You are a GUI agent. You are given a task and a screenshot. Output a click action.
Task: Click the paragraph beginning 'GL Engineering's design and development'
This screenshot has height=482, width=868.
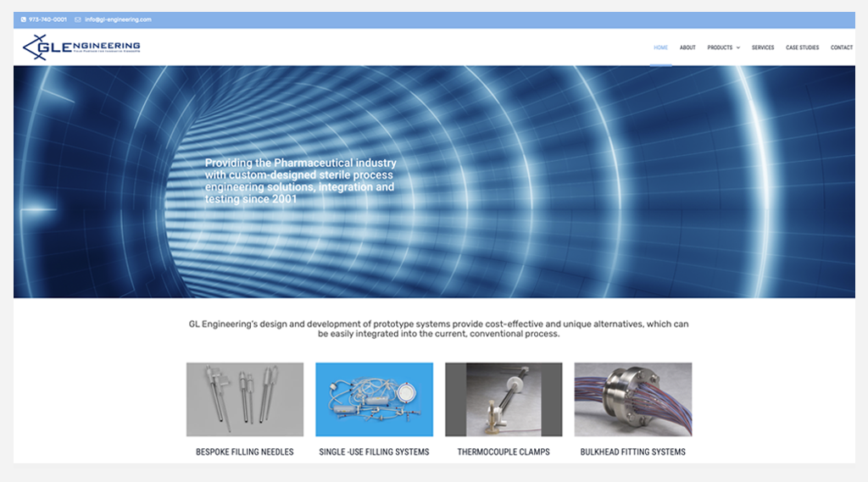click(x=438, y=329)
